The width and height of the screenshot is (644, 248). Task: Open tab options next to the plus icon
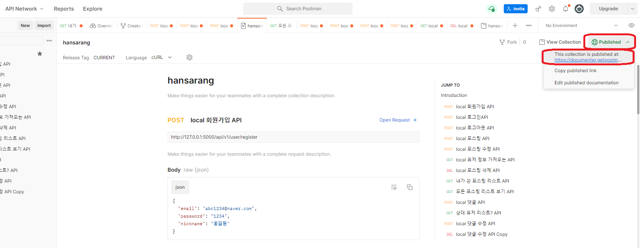529,25
